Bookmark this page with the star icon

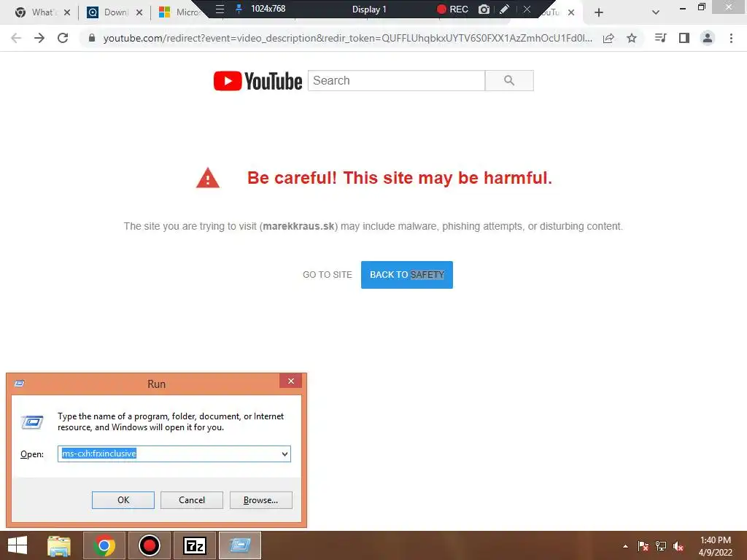pos(632,38)
